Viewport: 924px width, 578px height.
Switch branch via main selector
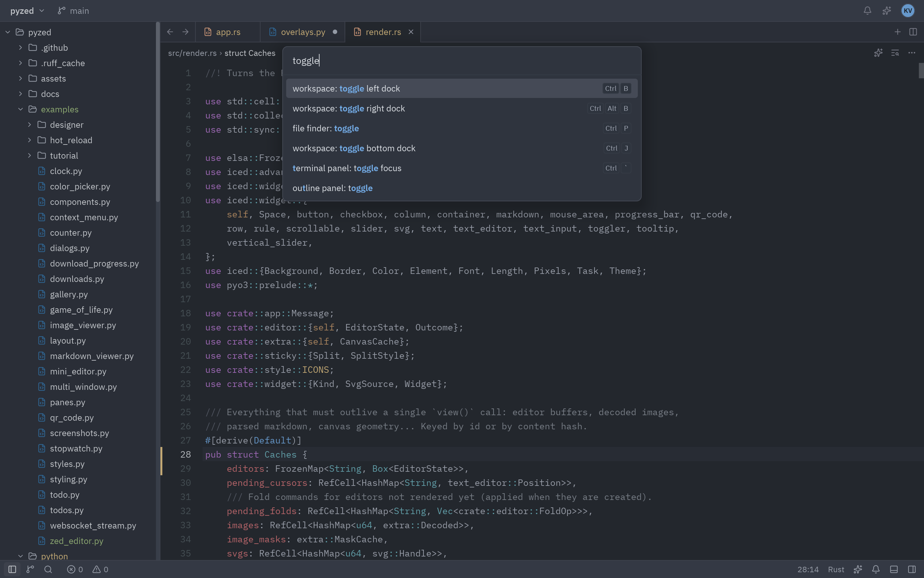click(73, 11)
